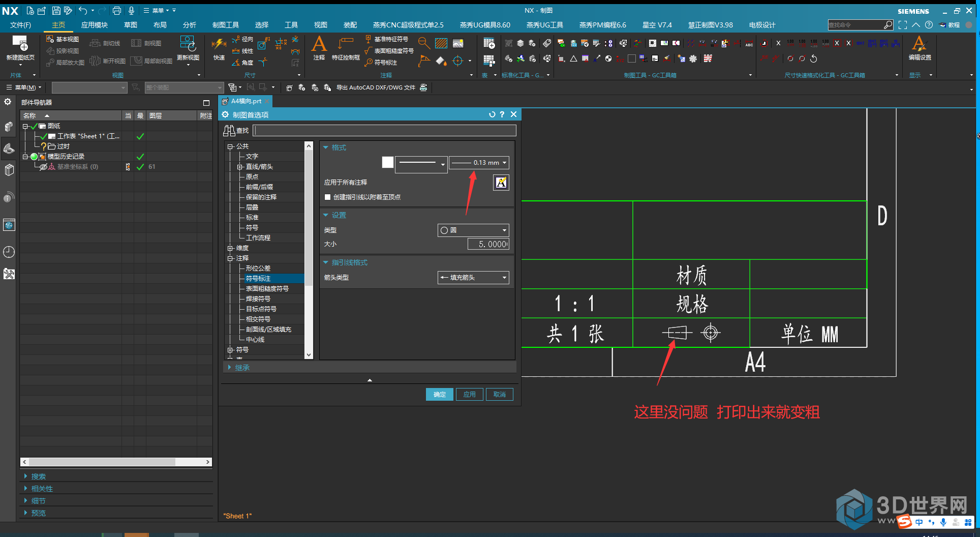The height and width of the screenshot is (537, 980).
Task: Click the export DWG icon
Action: pyautogui.click(x=423, y=87)
